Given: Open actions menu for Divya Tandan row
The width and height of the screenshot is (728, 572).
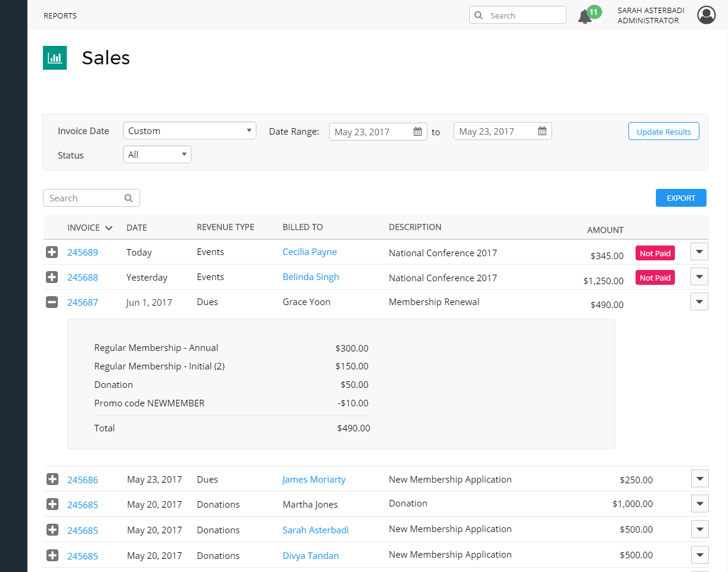Looking at the screenshot, I should [x=699, y=555].
